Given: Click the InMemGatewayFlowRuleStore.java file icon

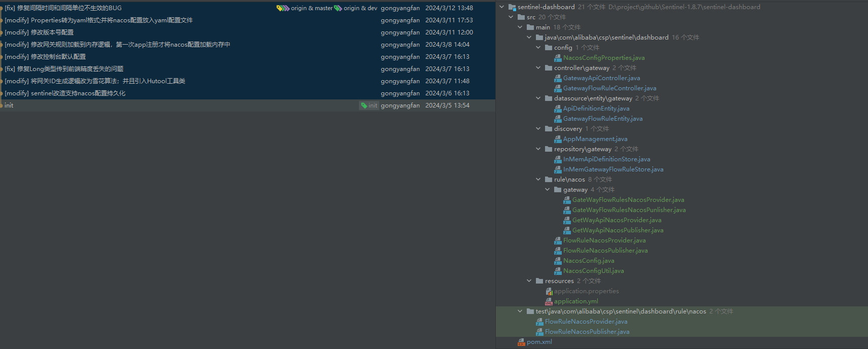Looking at the screenshot, I should 558,169.
